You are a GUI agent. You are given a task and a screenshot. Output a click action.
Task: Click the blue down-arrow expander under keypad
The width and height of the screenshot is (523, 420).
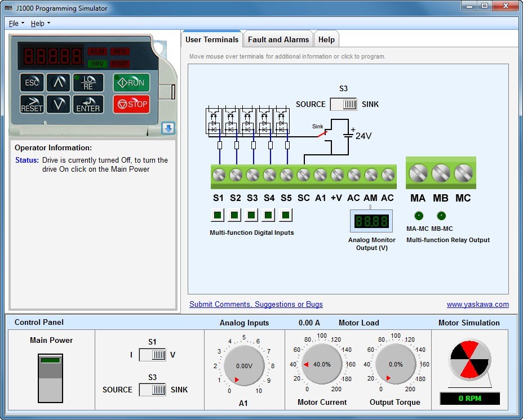(x=168, y=128)
